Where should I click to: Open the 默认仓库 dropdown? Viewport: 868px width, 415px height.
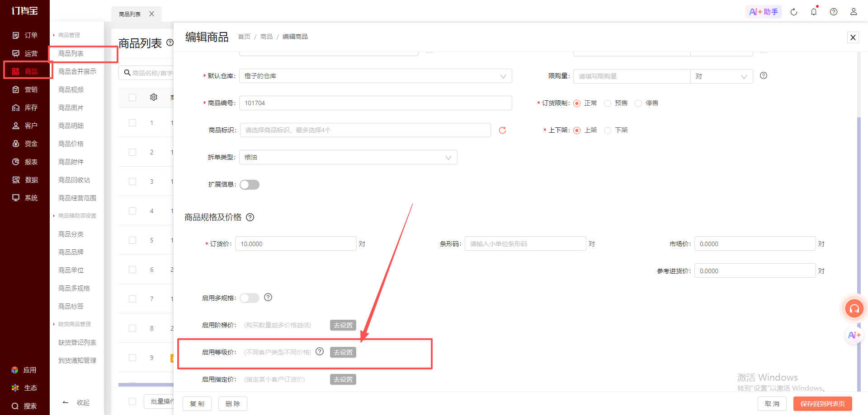point(376,76)
